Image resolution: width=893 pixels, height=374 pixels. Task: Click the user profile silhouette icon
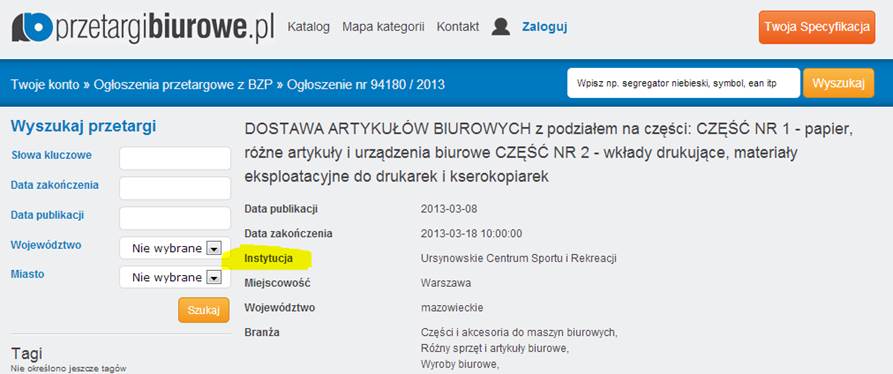tap(501, 27)
